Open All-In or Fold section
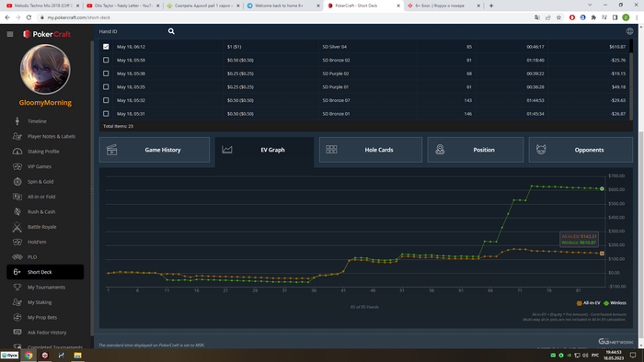Screen dimensions: 644x362 [x=41, y=197]
